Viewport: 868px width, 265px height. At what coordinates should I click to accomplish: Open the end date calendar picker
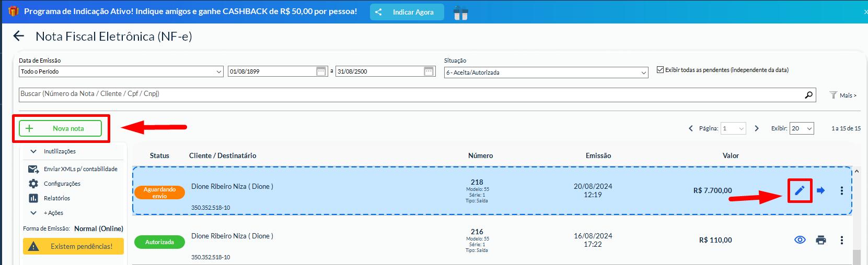pyautogui.click(x=429, y=71)
